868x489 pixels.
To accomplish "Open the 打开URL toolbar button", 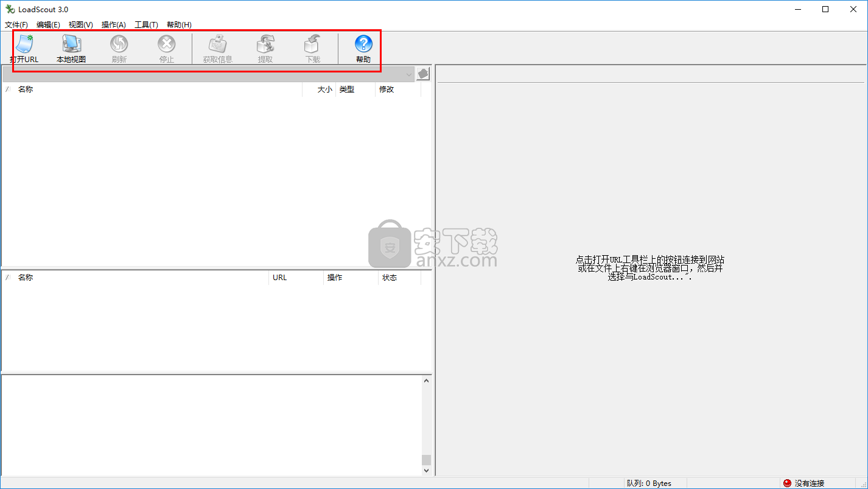I will (24, 49).
